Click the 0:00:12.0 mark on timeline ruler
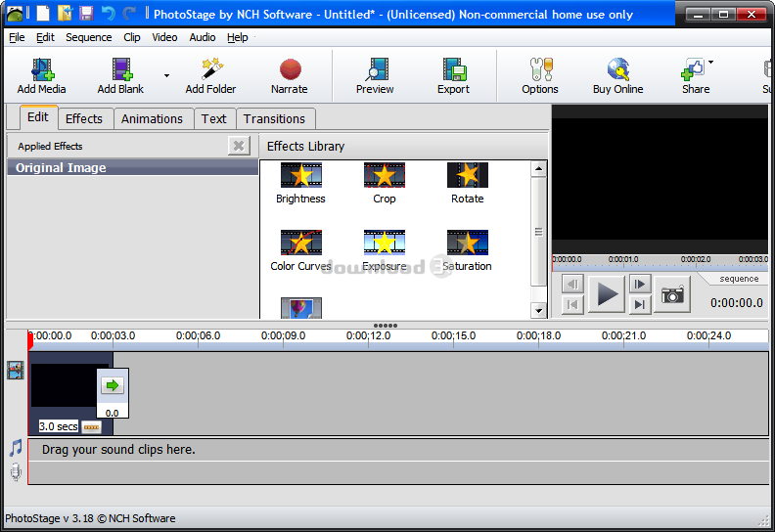Image resolution: width=775 pixels, height=532 pixels. tap(368, 336)
